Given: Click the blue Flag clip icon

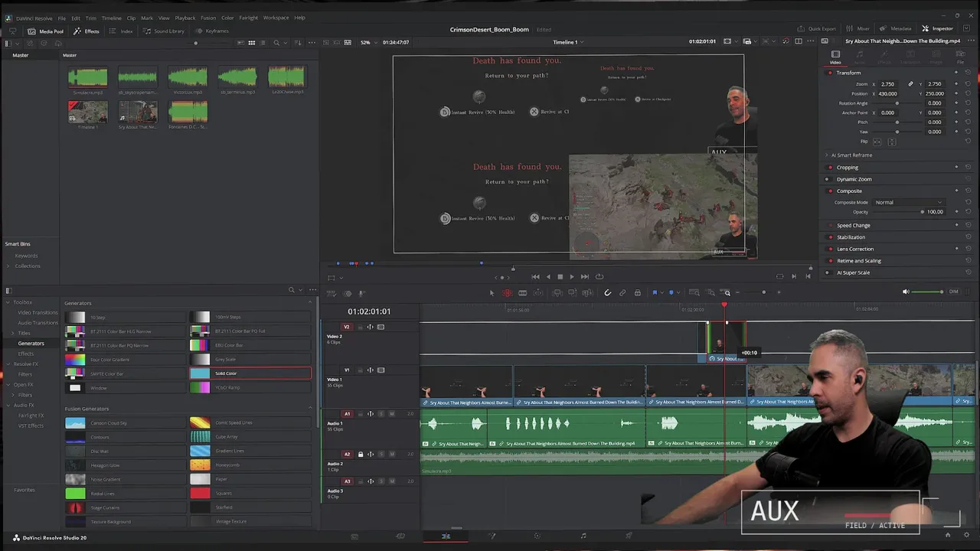Looking at the screenshot, I should coord(655,292).
